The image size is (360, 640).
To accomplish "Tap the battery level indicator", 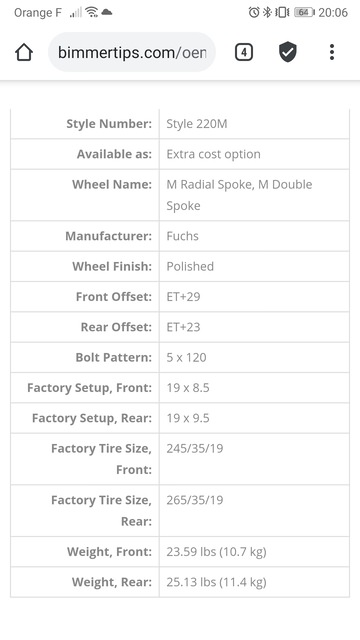I will coord(304,12).
